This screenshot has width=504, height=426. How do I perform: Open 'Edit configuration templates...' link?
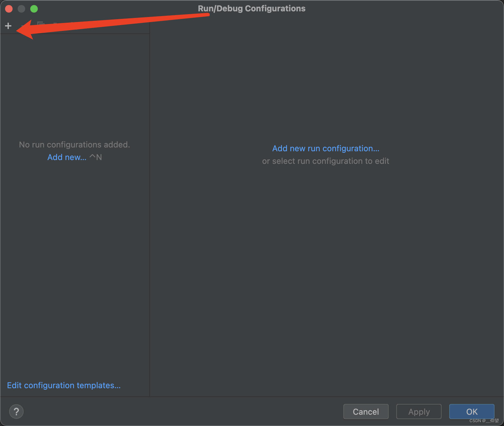coord(64,385)
